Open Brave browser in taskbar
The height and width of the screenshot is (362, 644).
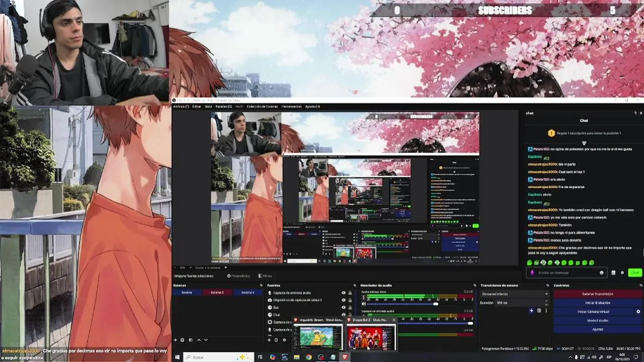click(345, 357)
